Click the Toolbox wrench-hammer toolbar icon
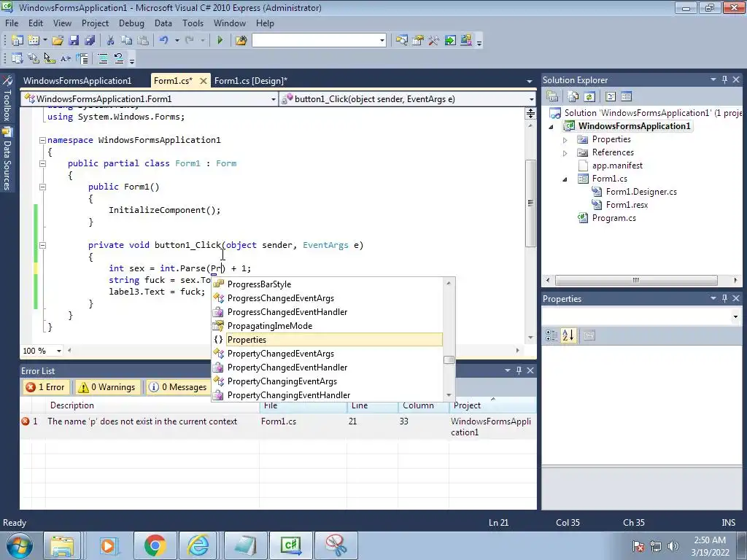 pos(433,41)
